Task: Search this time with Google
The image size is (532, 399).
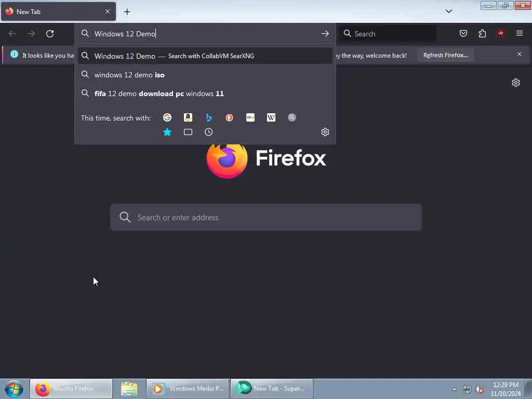Action: [167, 117]
